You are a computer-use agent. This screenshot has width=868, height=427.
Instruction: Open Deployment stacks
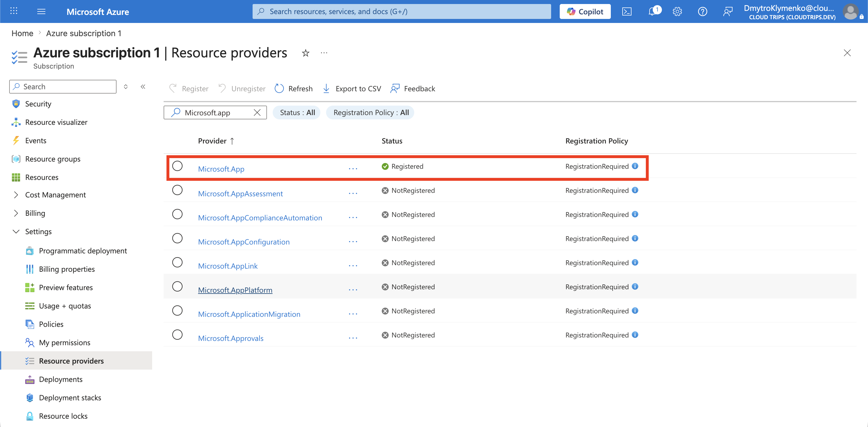[70, 398]
